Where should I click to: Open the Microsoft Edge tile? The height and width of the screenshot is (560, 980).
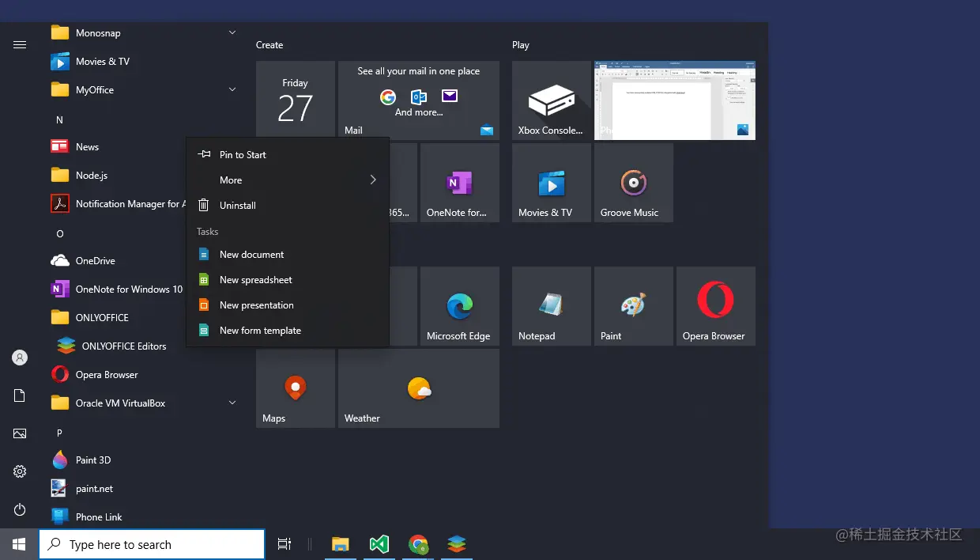click(x=460, y=306)
